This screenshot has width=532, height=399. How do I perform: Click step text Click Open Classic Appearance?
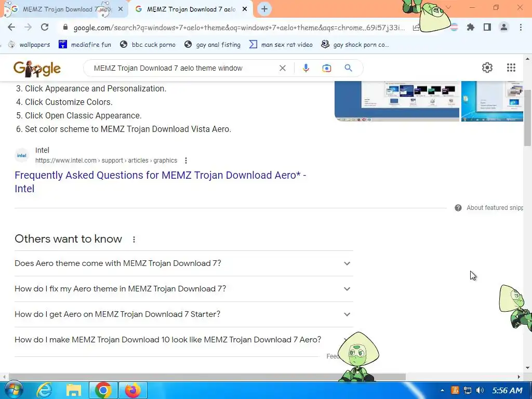(x=83, y=116)
